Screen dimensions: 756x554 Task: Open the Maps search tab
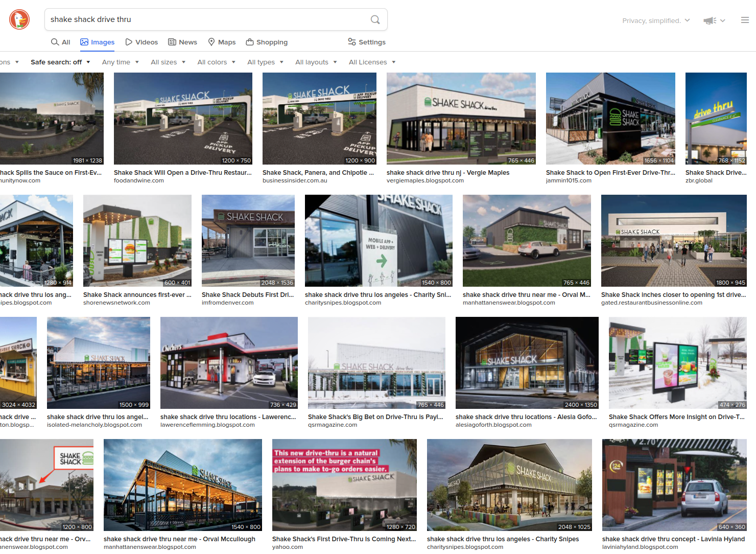click(x=222, y=42)
